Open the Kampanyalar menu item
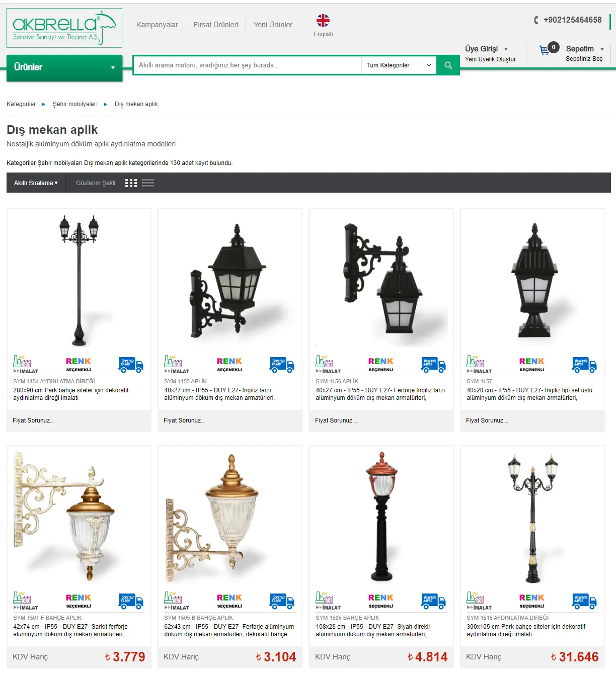Viewport: 616px width, 677px height. point(157,25)
